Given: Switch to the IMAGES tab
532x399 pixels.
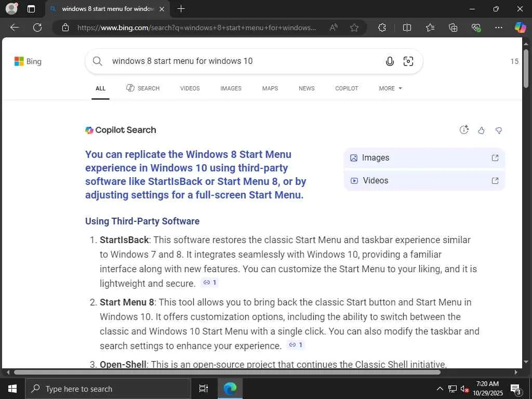Looking at the screenshot, I should (231, 88).
